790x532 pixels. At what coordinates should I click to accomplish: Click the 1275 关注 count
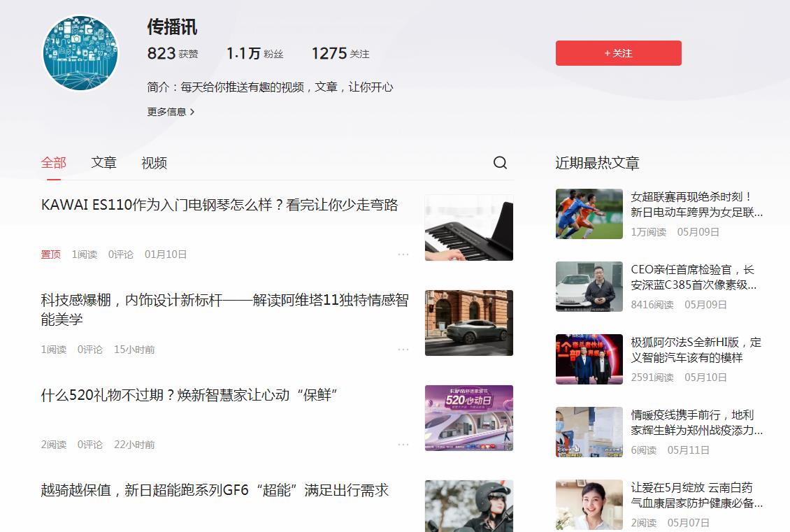tap(340, 53)
